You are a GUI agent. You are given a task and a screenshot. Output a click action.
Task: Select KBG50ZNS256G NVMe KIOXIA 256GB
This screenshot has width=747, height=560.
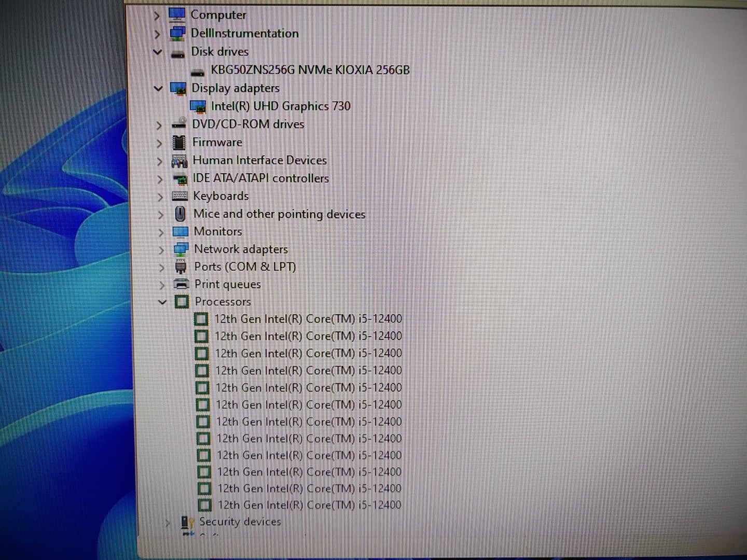[x=310, y=70]
